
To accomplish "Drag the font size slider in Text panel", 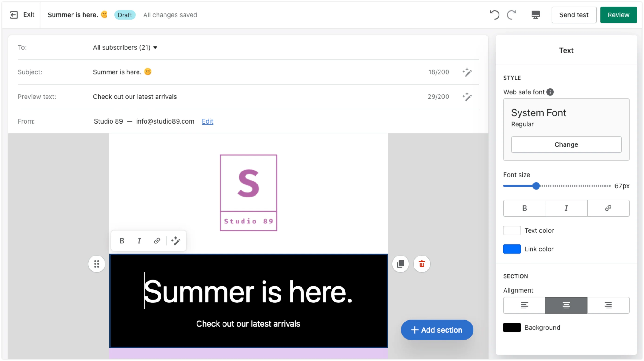I will click(536, 185).
